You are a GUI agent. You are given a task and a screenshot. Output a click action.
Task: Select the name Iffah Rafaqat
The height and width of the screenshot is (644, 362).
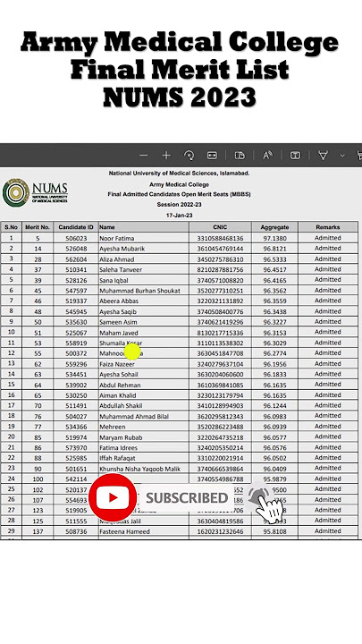coord(117,458)
